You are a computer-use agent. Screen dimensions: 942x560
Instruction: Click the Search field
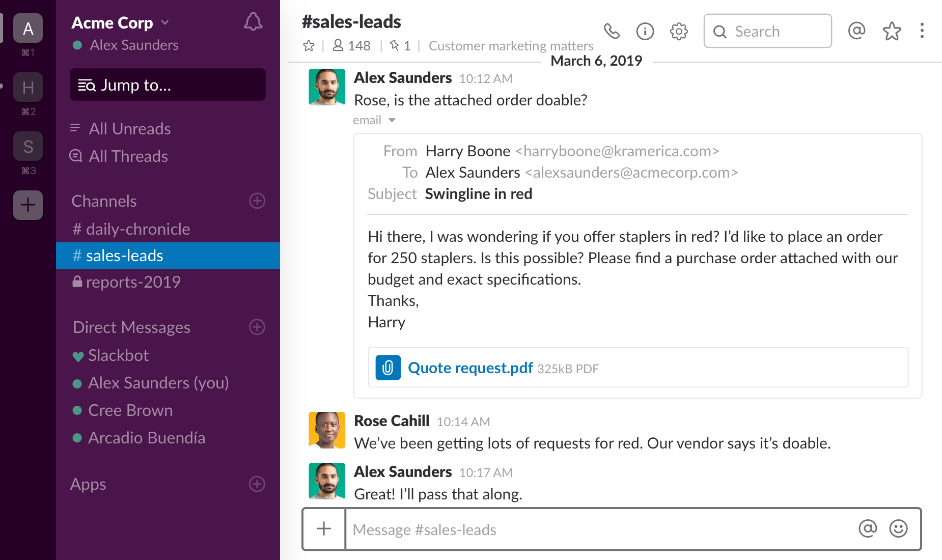tap(767, 32)
